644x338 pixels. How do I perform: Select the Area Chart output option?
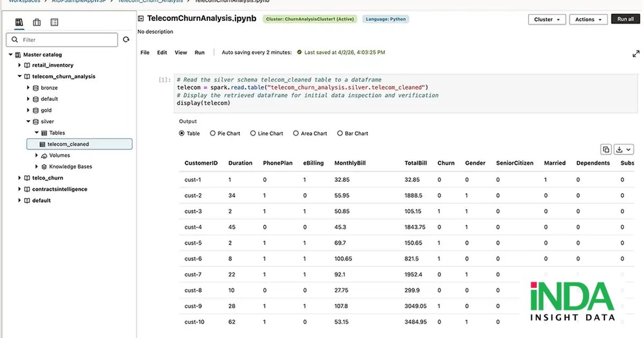296,134
